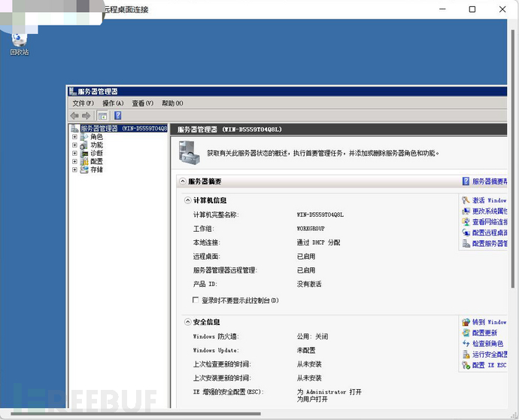Viewport: 519px width, 420px height.
Task: Click the 配置 node icon in tree
Action: (84, 162)
